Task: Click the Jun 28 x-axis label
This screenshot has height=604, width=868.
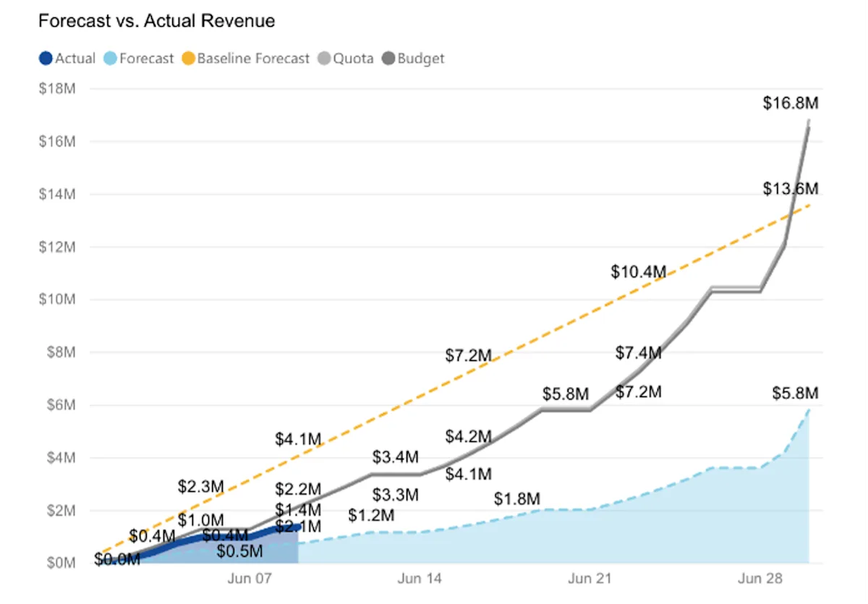Action: click(x=760, y=579)
